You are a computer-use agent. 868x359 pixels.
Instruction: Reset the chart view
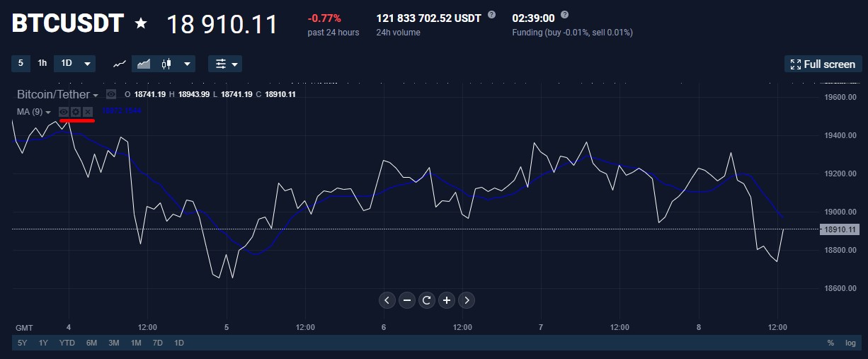click(427, 300)
